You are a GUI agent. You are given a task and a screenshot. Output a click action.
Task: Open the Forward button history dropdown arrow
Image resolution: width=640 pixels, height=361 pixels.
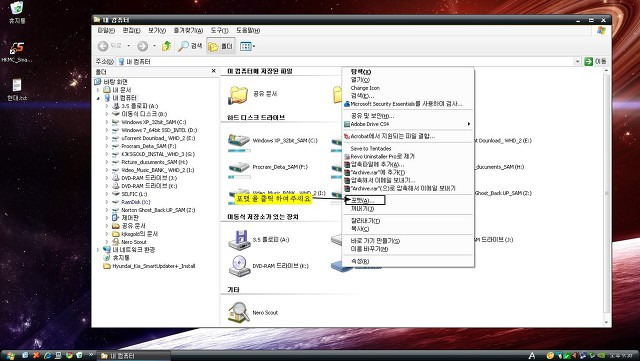[x=154, y=46]
